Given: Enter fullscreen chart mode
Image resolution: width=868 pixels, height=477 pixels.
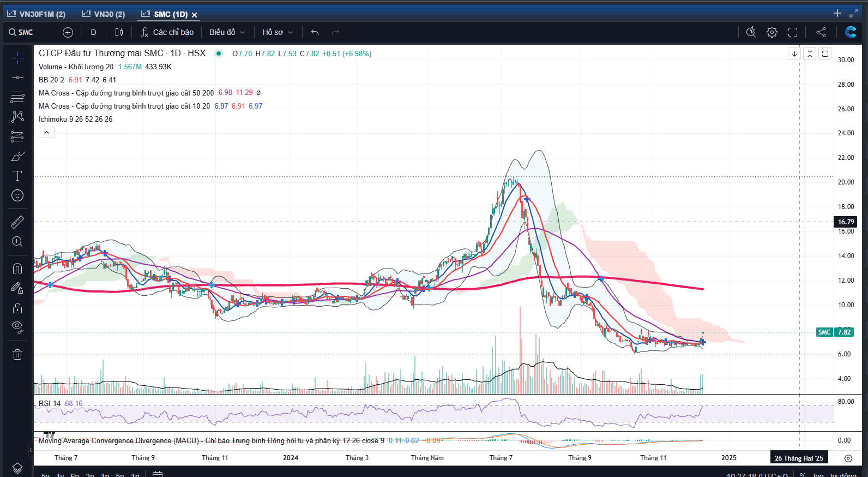Looking at the screenshot, I should tap(793, 32).
